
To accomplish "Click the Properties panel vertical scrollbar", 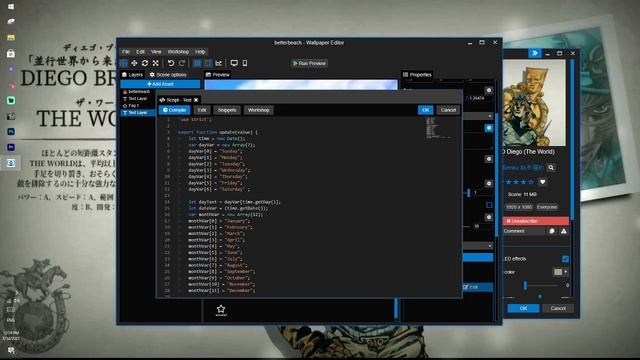I will click(x=496, y=176).
